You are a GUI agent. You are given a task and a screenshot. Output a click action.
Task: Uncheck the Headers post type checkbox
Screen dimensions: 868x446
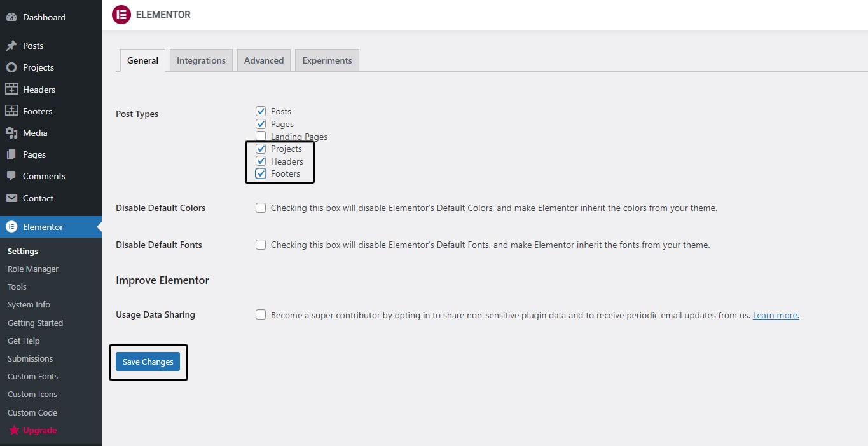pyautogui.click(x=261, y=161)
